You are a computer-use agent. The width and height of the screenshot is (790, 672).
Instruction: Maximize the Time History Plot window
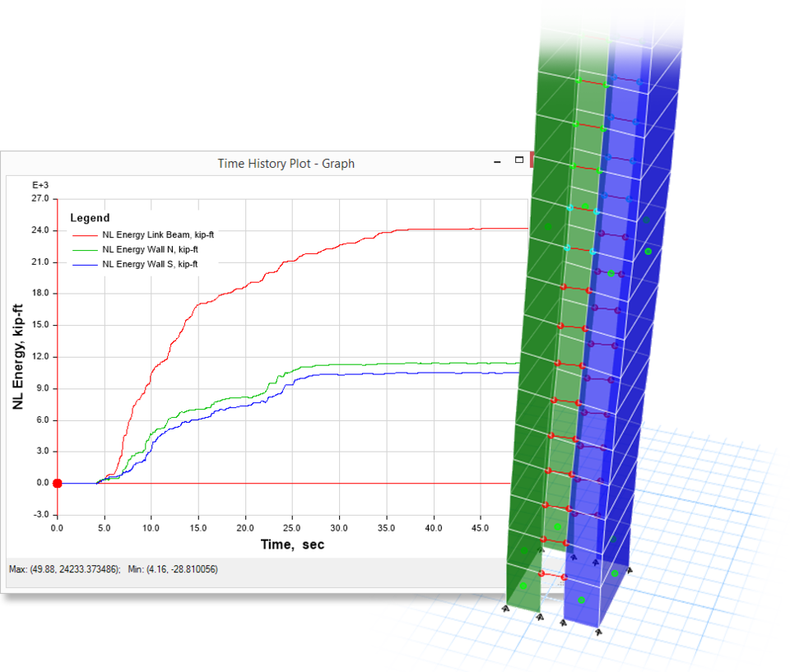519,160
